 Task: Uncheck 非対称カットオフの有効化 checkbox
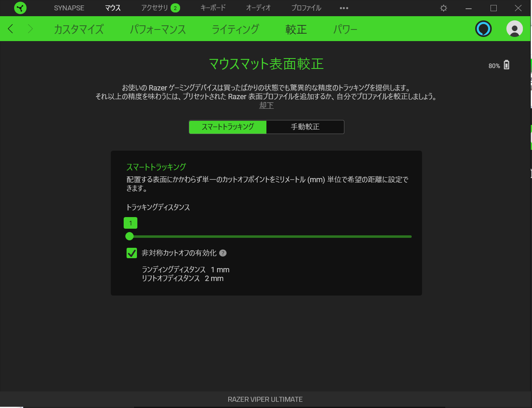pyautogui.click(x=132, y=253)
